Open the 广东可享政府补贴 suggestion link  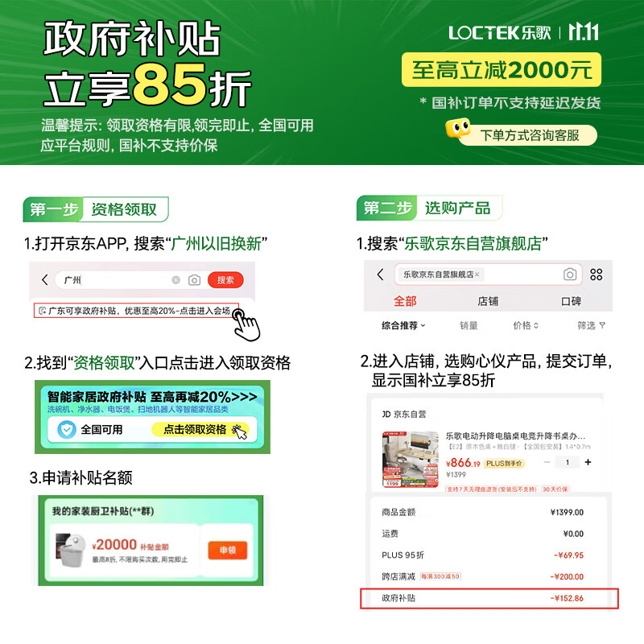[136, 311]
